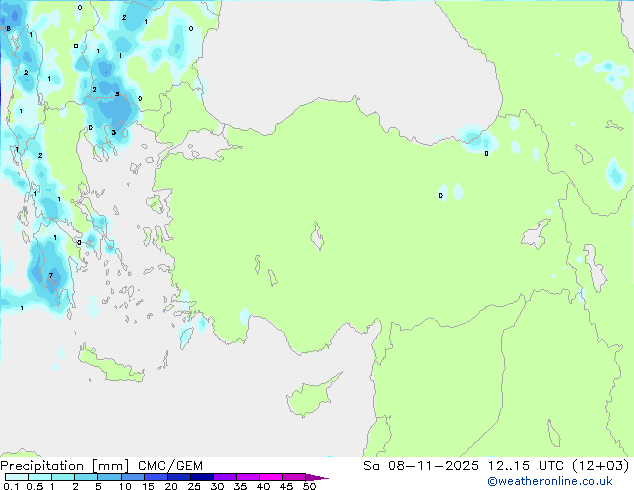Click the 'Sa 08-11-2025' forecast date text
Image resolution: width=634 pixels, height=490 pixels.
pos(421,466)
